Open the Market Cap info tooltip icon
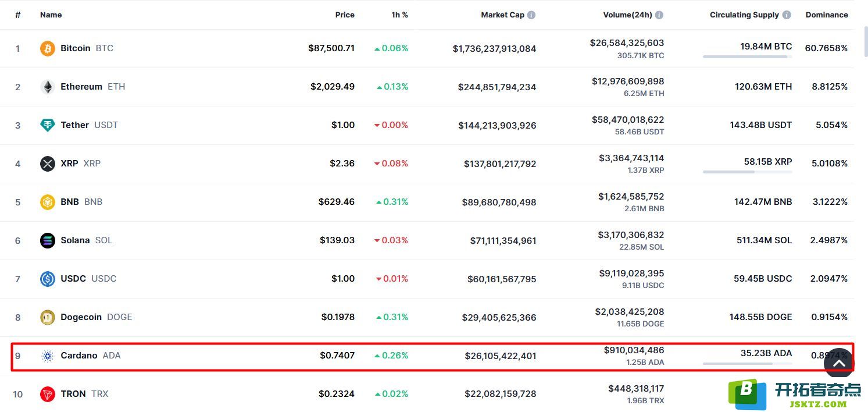Screen dimensions: 868x412 (x=531, y=15)
